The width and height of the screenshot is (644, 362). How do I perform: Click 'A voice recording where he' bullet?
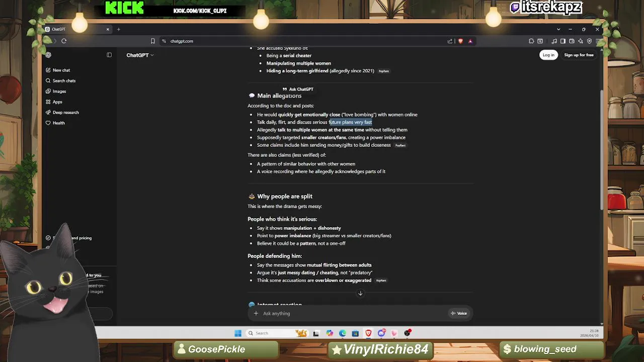click(x=321, y=171)
